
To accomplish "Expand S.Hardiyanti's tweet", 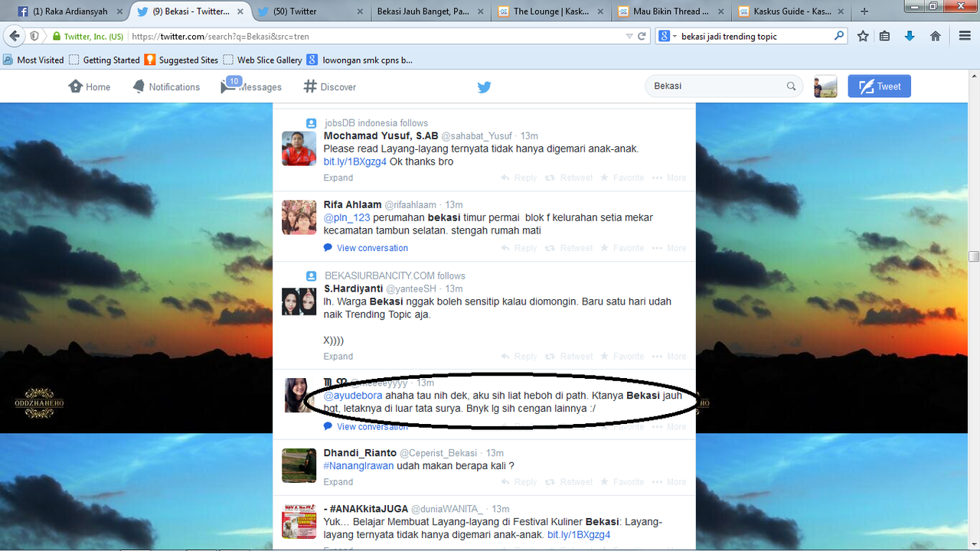I will (338, 357).
